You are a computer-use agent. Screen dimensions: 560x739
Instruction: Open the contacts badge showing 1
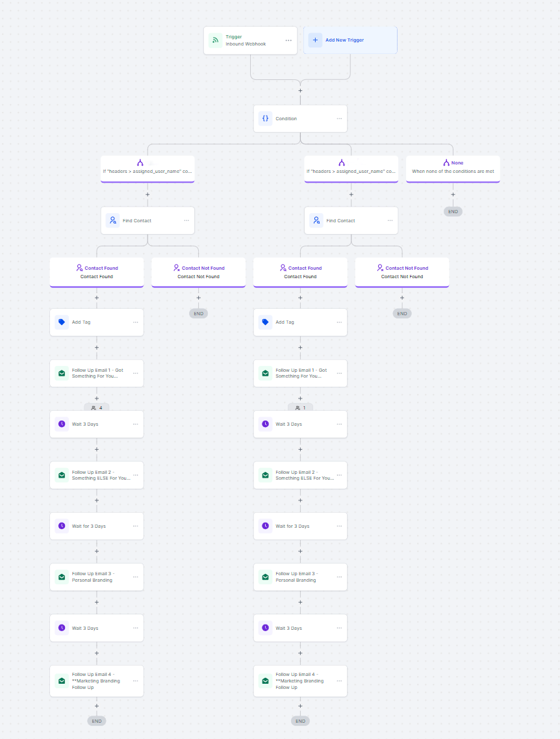pyautogui.click(x=300, y=408)
